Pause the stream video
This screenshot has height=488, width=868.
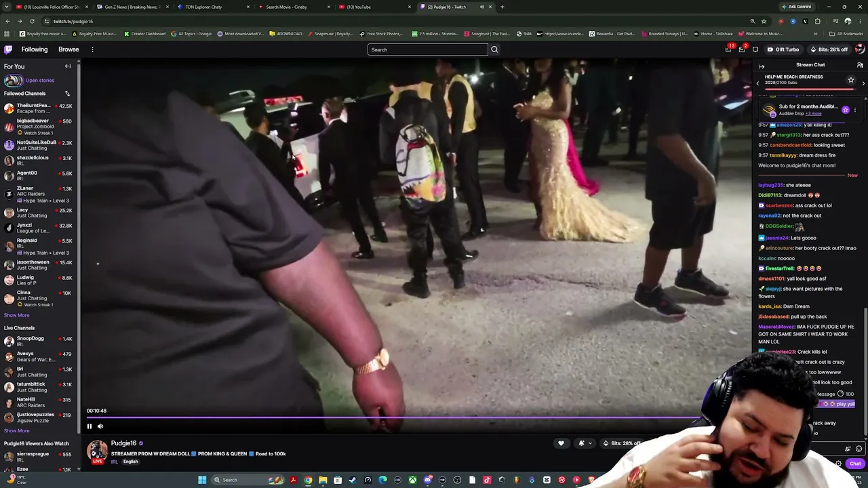pos(89,426)
